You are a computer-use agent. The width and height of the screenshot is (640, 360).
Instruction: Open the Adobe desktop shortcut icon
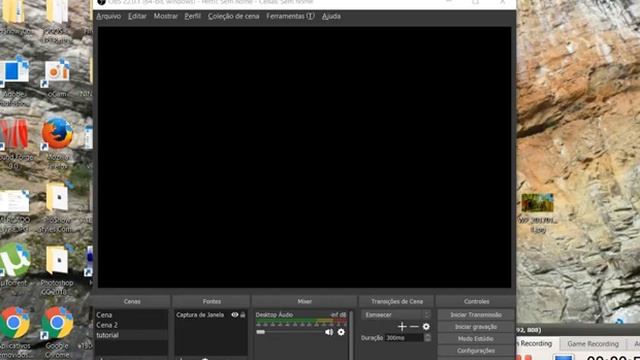pyautogui.click(x=14, y=81)
